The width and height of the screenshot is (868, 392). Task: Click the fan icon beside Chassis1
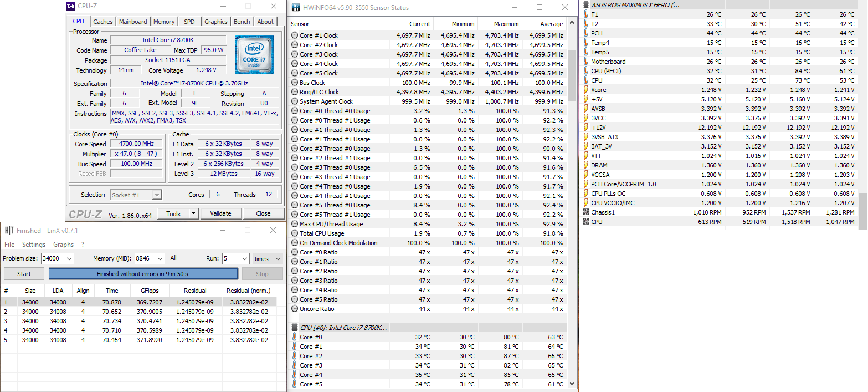586,212
